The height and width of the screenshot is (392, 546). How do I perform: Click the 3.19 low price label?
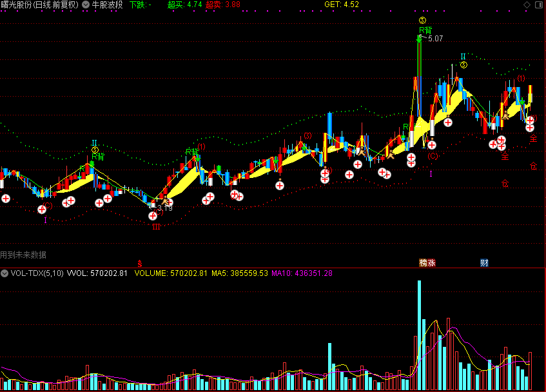click(x=165, y=208)
